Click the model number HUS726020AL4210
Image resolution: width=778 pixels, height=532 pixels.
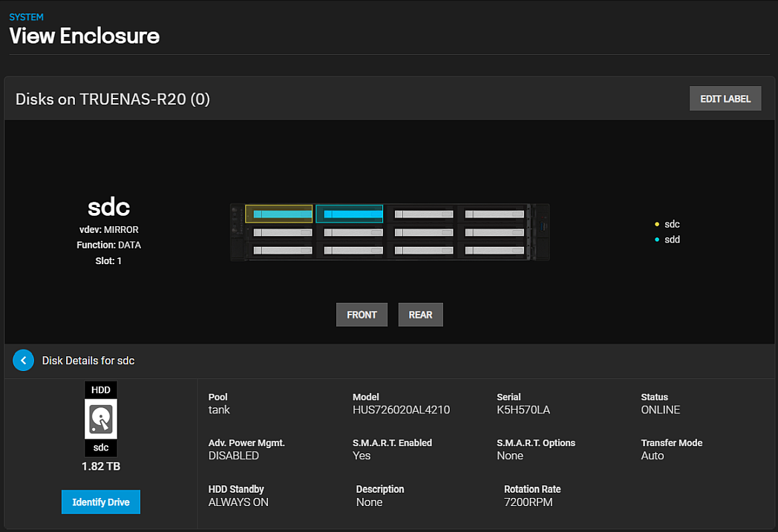[x=402, y=410]
